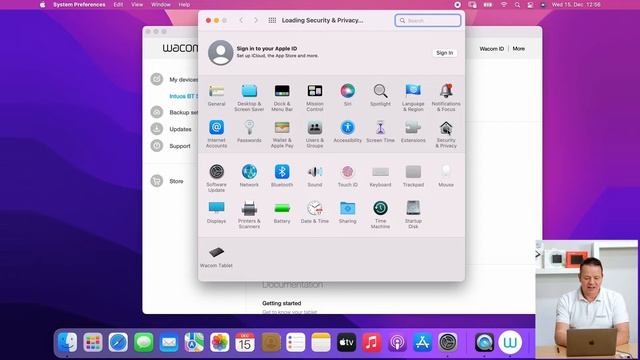The image size is (640, 360).
Task: Click Getting started in Wacom Center
Action: point(282,303)
